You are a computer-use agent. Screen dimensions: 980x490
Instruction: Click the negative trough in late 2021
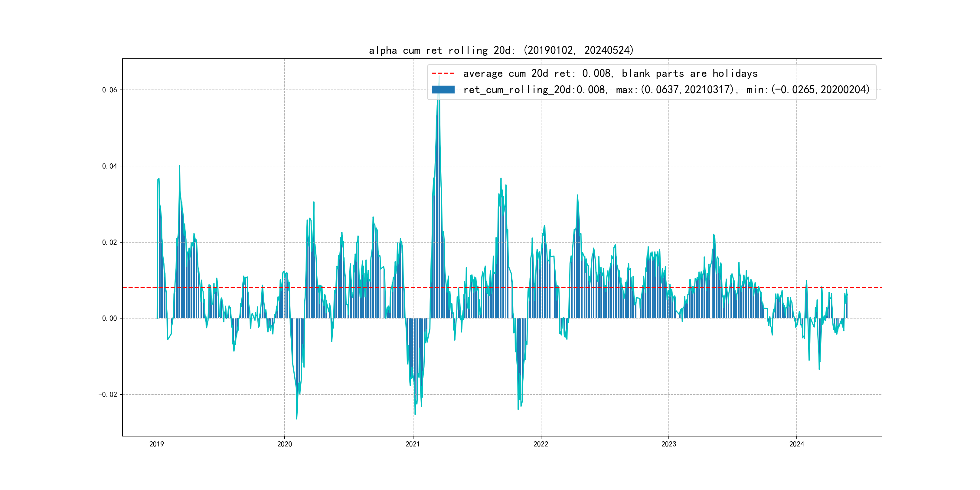tap(518, 408)
